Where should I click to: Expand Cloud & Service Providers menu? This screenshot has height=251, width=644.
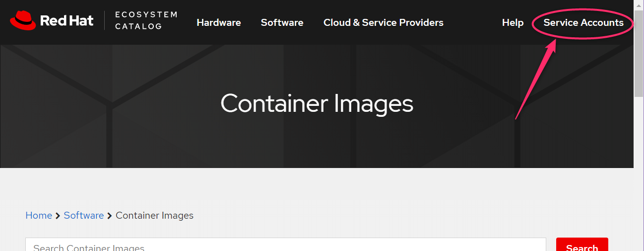[384, 22]
